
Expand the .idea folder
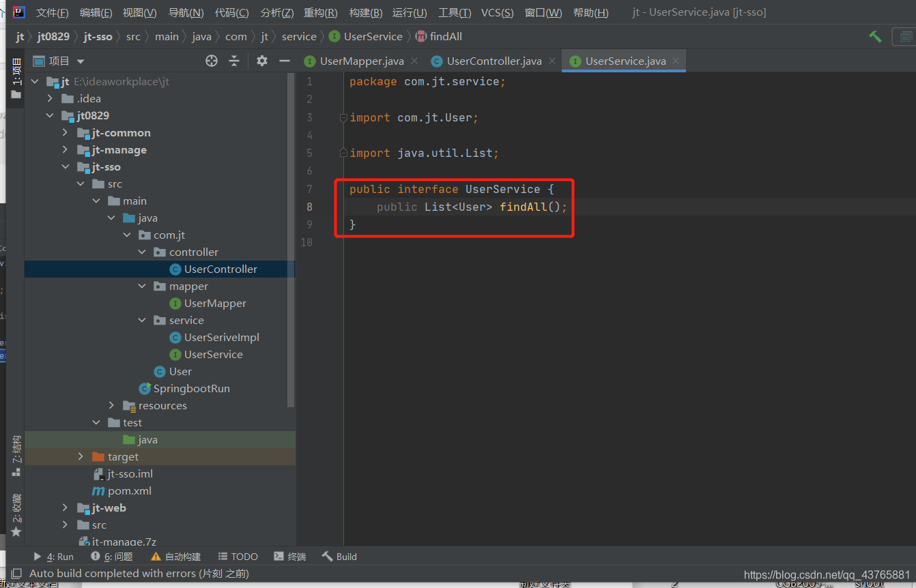[x=50, y=98]
